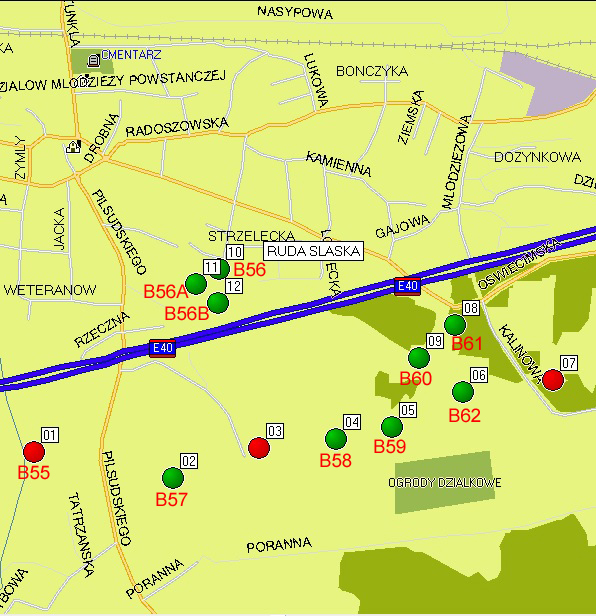Image resolution: width=596 pixels, height=616 pixels.
Task: Click the green marker B56B
Action: pos(218,302)
